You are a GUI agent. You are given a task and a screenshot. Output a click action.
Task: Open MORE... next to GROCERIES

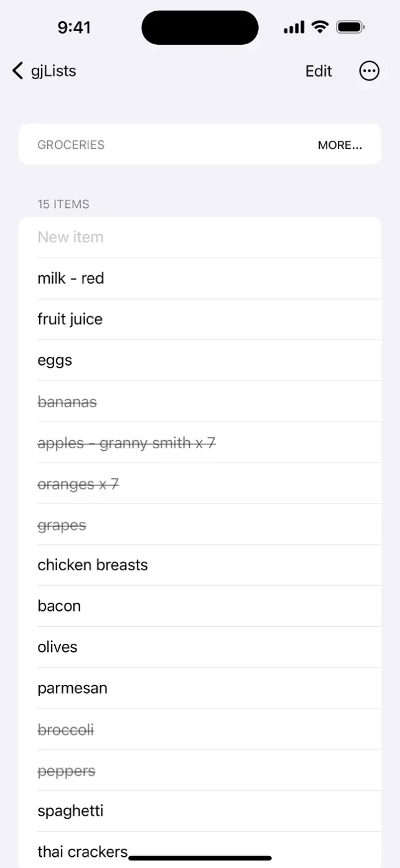[x=340, y=144]
